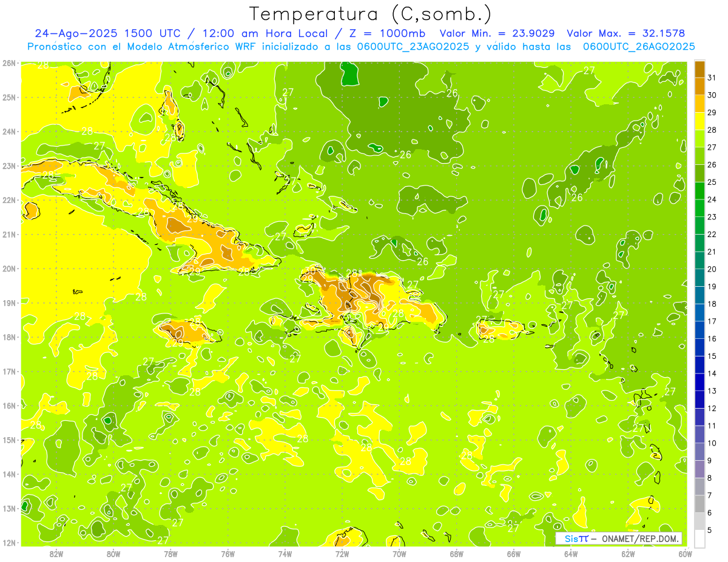Select the teal legend swatch between 19 and 20
The width and height of the screenshot is (728, 562).
tap(699, 278)
